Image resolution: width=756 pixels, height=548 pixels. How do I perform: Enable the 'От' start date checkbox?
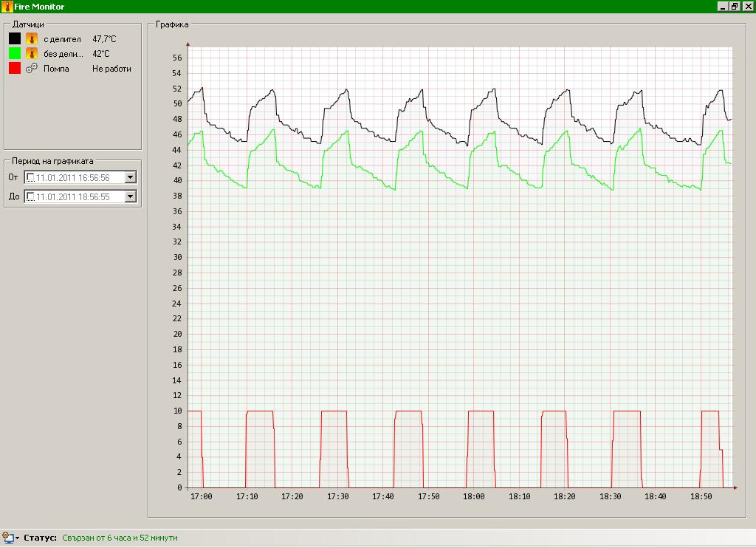[31, 177]
